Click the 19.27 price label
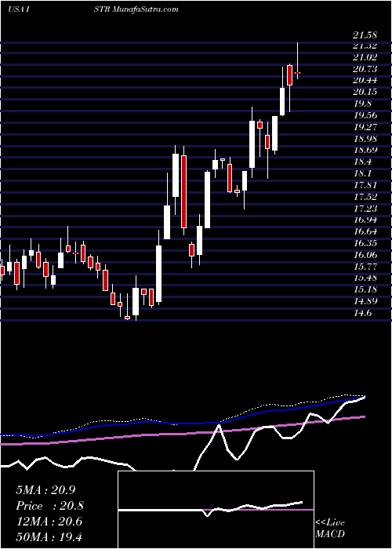The width and height of the screenshot is (392, 549). (365, 127)
